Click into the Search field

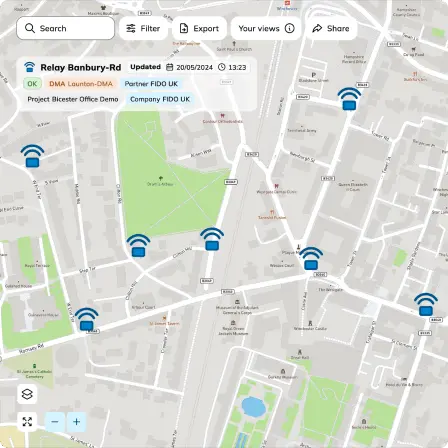pos(66,28)
